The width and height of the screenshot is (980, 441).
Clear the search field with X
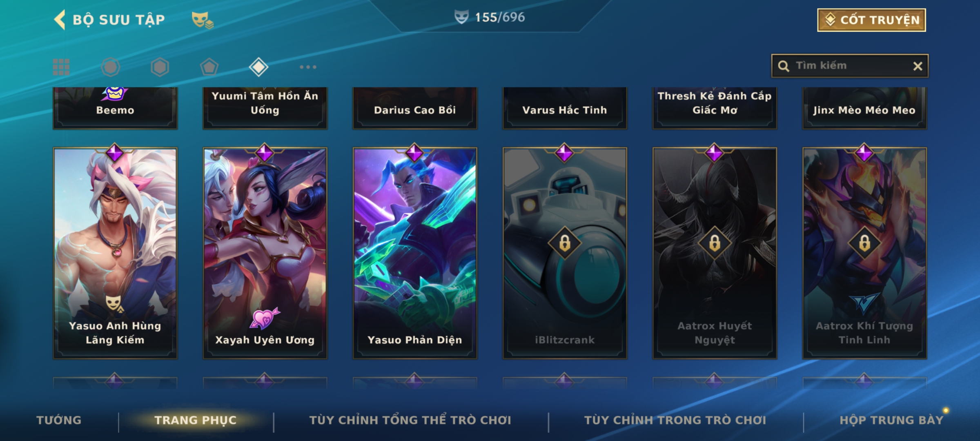coord(918,66)
